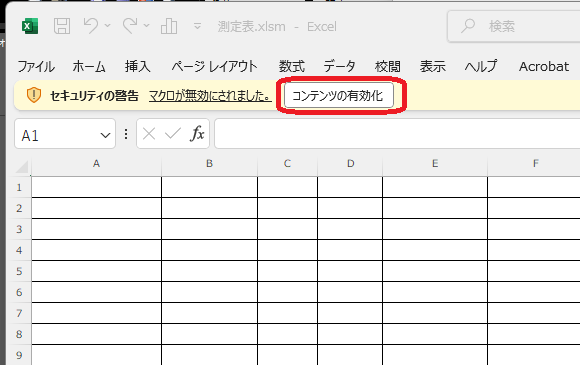Select row 1 header
The image size is (580, 365).
(19, 187)
